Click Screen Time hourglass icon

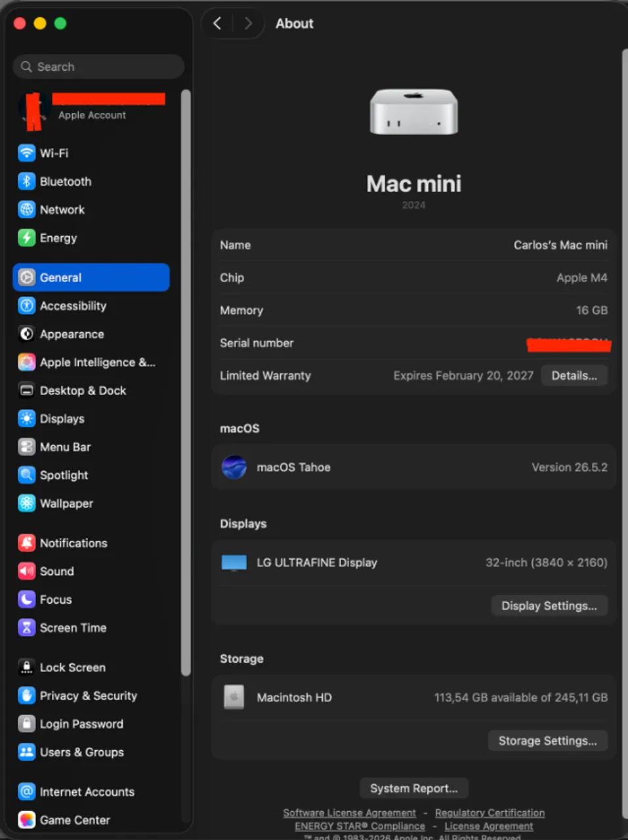coord(26,627)
